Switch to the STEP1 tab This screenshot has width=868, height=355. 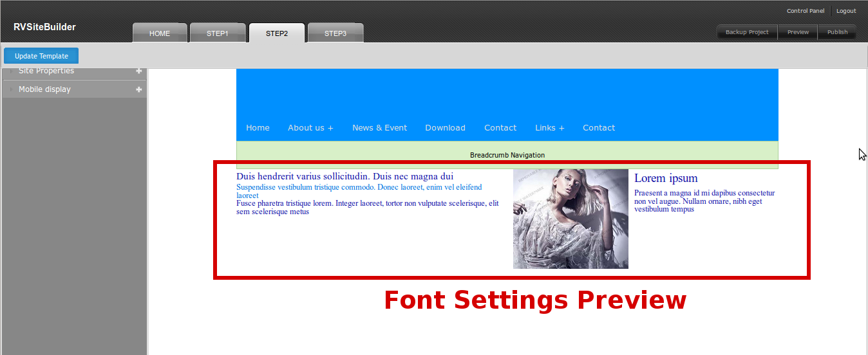coord(218,33)
